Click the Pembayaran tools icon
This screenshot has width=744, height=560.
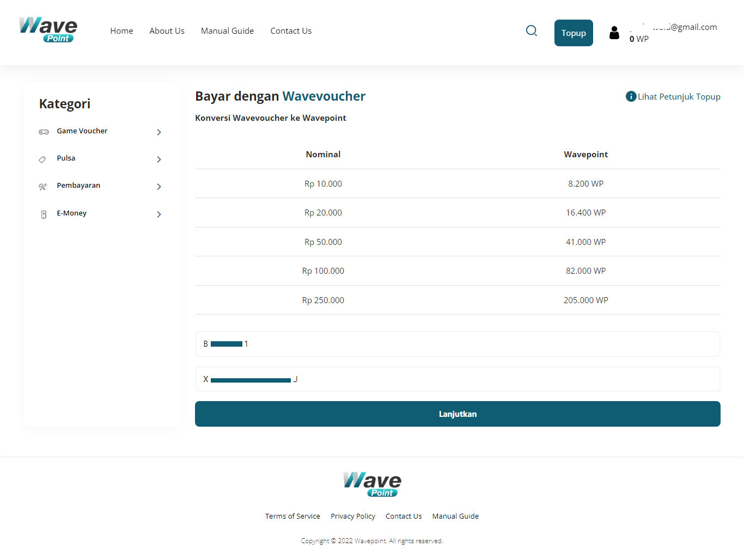pyautogui.click(x=42, y=187)
